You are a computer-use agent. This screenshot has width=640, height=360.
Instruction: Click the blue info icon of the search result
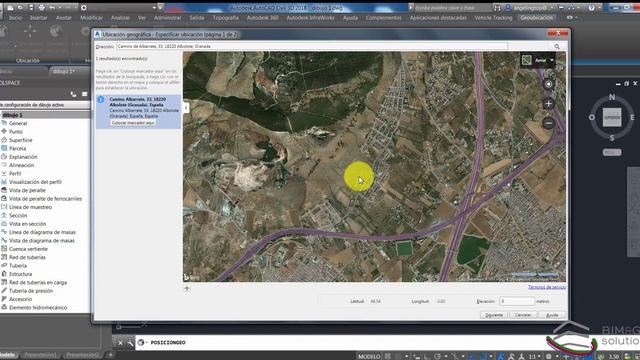100,100
